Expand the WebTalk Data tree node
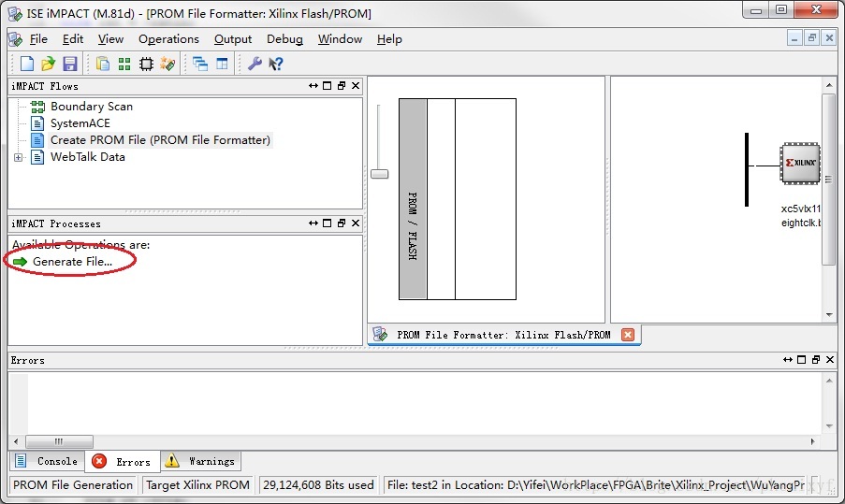 click(19, 157)
